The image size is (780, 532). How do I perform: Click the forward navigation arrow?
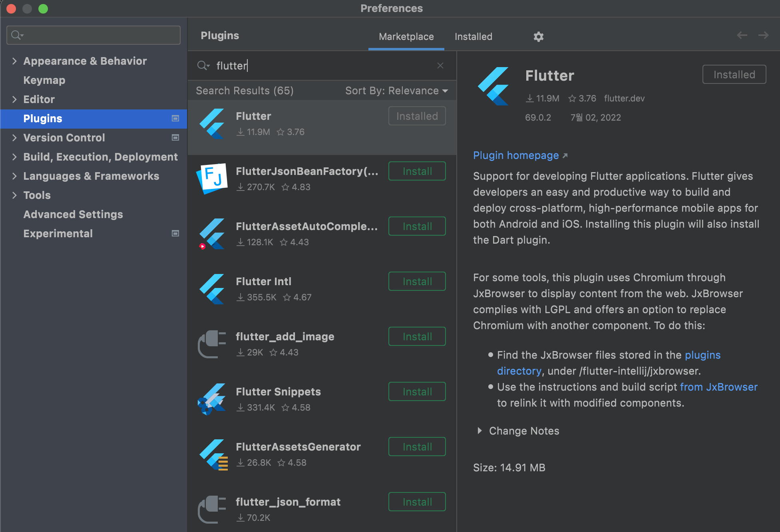[x=763, y=35]
